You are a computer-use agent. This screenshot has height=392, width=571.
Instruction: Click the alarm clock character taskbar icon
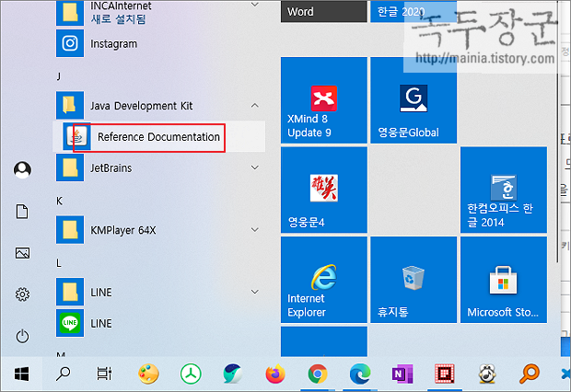click(x=487, y=374)
